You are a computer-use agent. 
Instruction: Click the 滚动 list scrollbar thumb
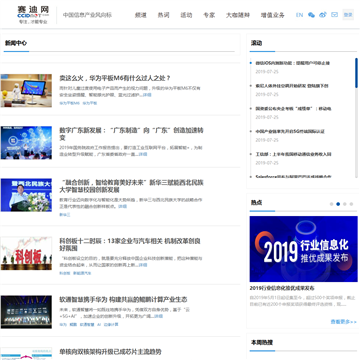click(x=356, y=73)
